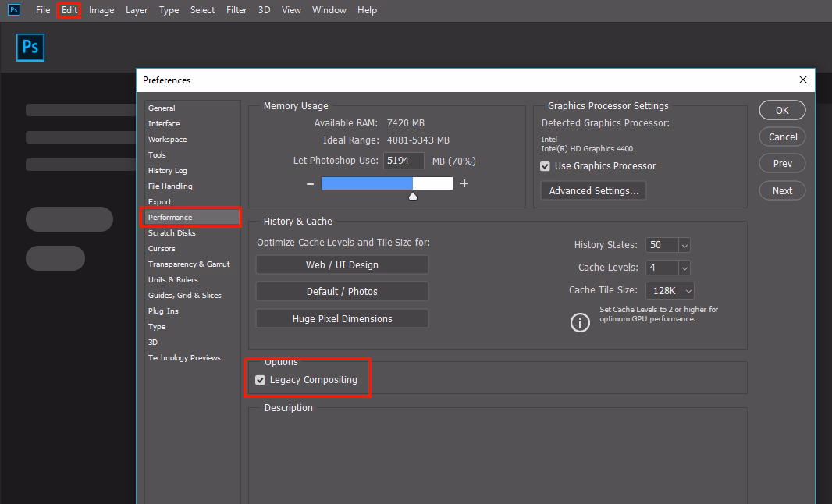Open the Filter menu
Image resolution: width=832 pixels, height=504 pixels.
tap(236, 9)
